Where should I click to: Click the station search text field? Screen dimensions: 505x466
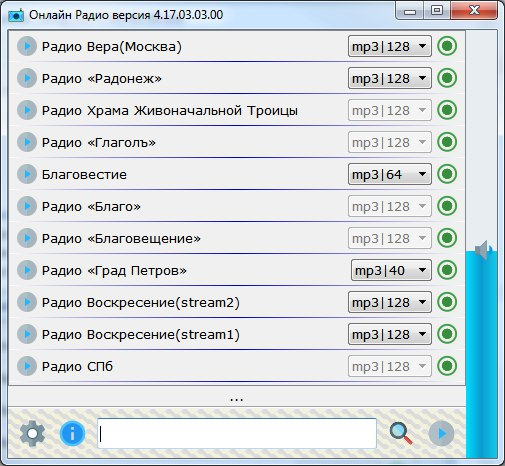[237, 433]
